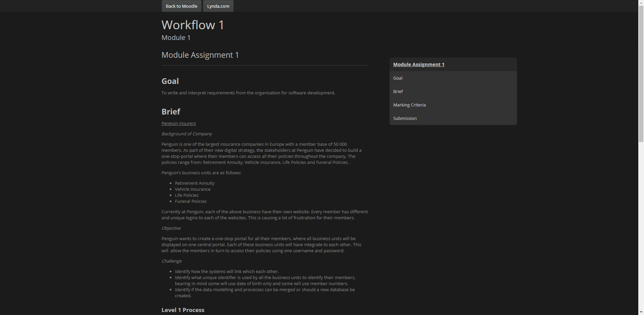Click the Level 1 Process heading

click(183, 310)
